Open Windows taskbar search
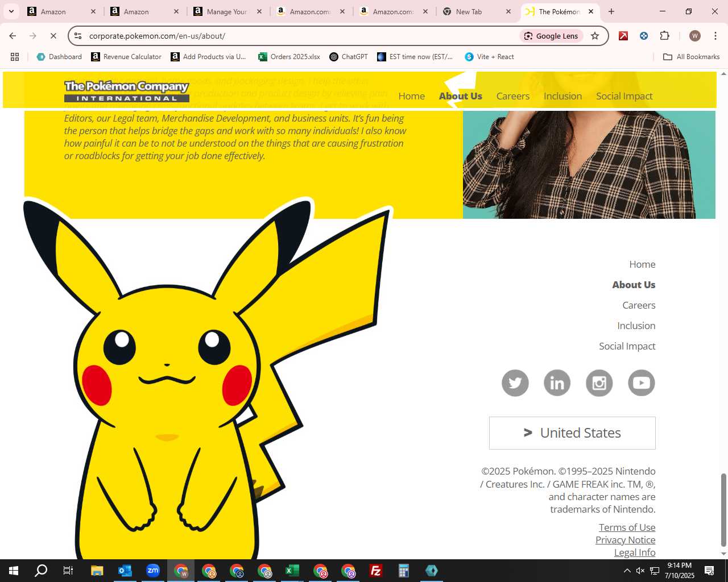Viewport: 728px width, 582px height. (41, 571)
